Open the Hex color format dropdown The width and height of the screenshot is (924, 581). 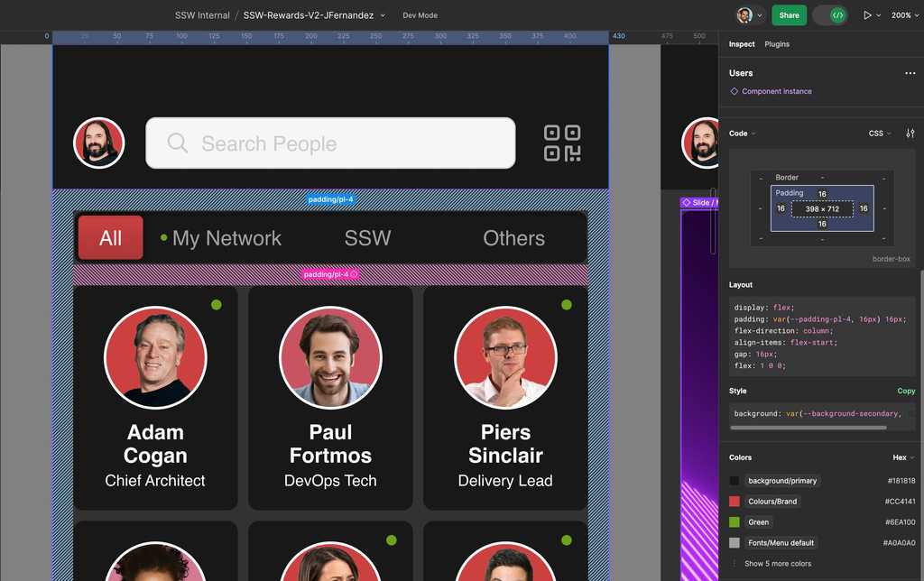coord(901,457)
